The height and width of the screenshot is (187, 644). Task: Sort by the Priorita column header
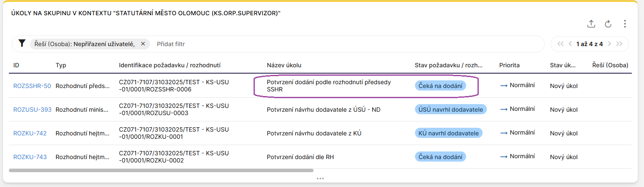(x=509, y=65)
